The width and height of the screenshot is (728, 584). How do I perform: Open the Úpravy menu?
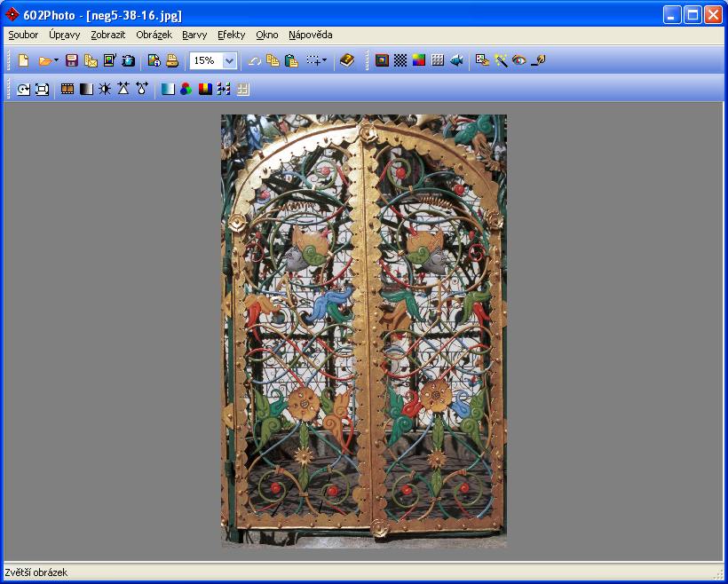[x=65, y=35]
